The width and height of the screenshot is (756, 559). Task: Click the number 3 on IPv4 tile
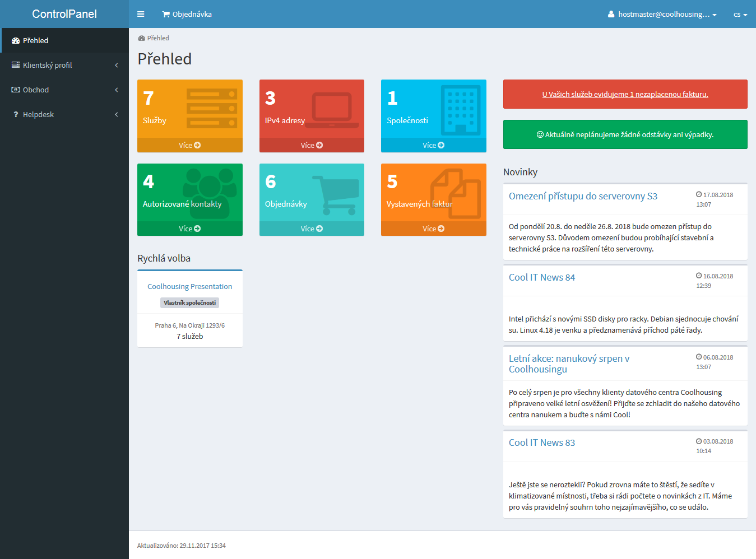click(270, 98)
